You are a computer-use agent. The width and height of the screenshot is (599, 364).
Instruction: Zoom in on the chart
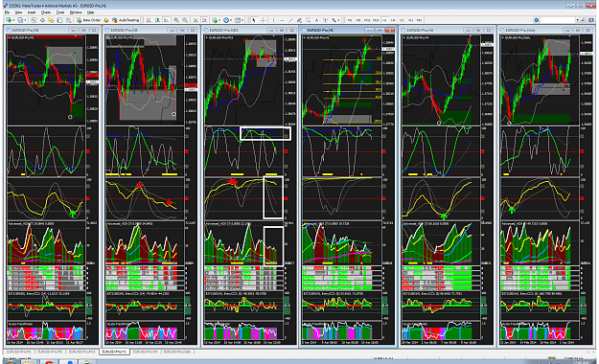coord(176,20)
